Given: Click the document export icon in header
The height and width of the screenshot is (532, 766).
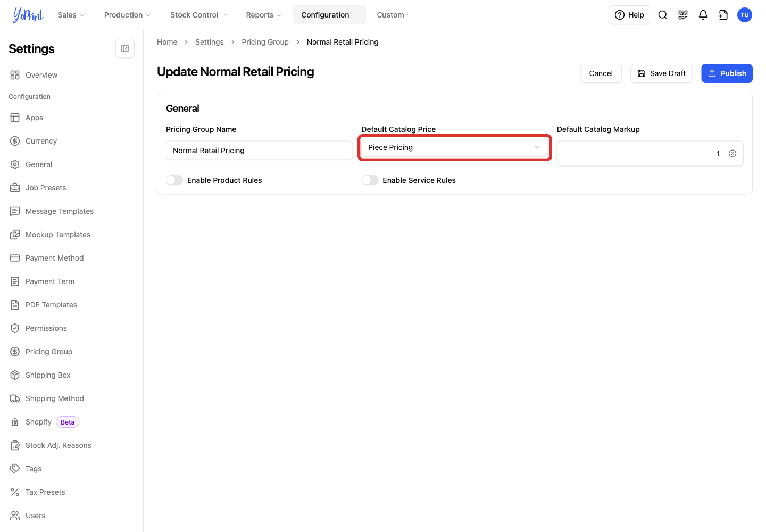Looking at the screenshot, I should pyautogui.click(x=723, y=15).
